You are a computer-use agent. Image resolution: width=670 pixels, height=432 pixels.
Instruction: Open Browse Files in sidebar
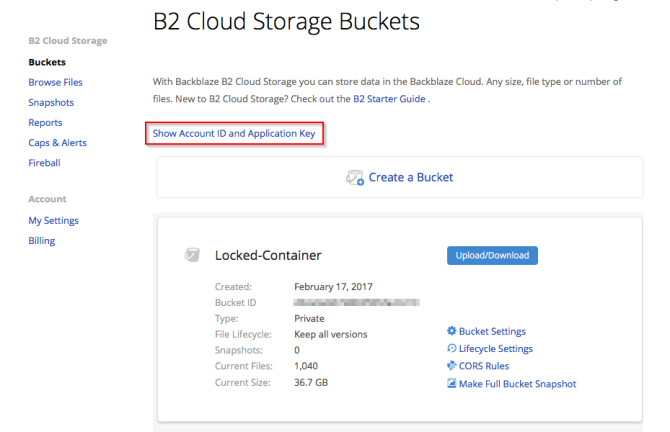coord(55,82)
